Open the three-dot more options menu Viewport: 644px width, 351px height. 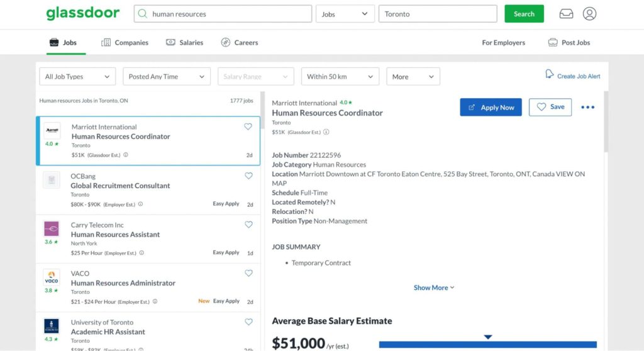588,108
